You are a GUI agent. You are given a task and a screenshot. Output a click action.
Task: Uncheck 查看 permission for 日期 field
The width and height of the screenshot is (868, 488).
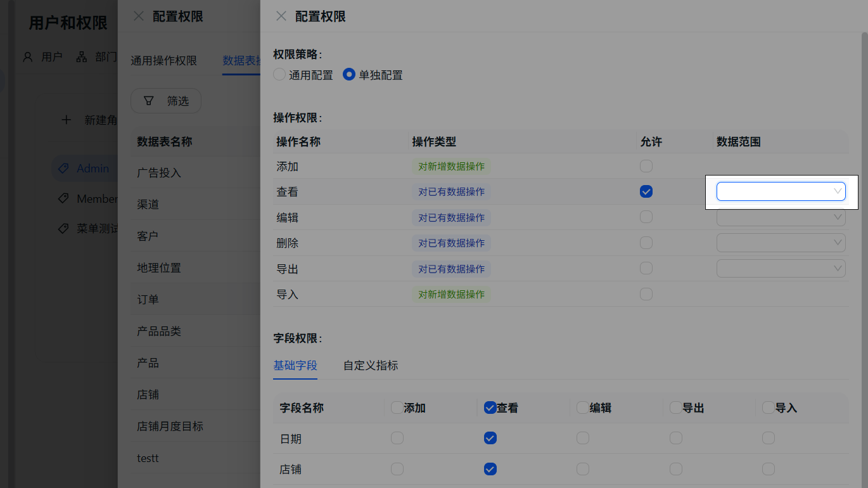click(x=490, y=438)
